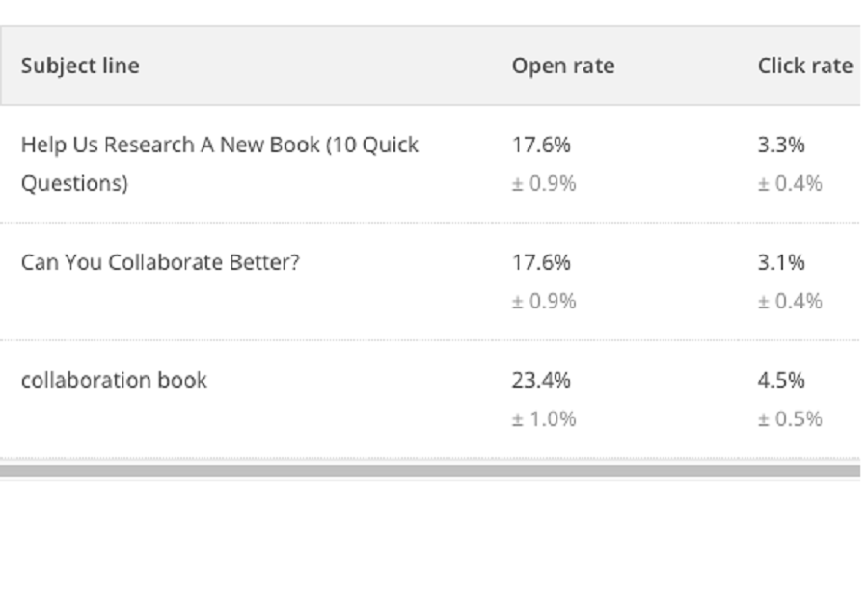Sort by the Open rate column header
868x590 pixels.
click(562, 66)
